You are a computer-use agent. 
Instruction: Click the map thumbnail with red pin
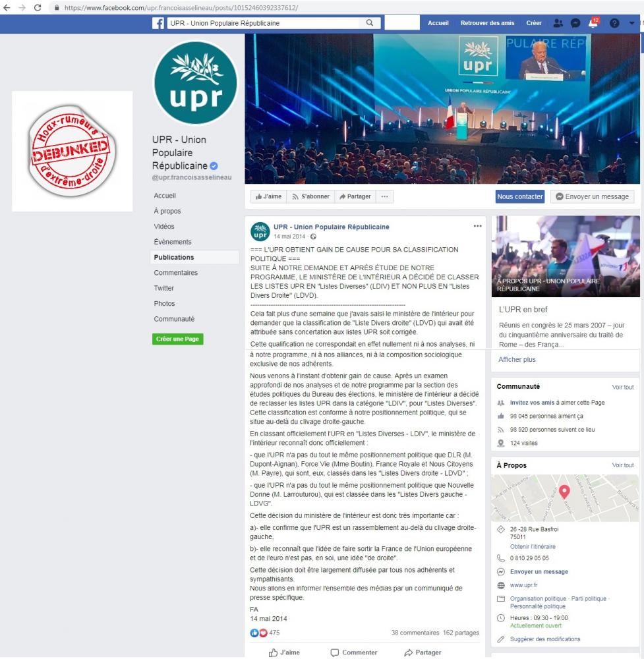(x=565, y=498)
